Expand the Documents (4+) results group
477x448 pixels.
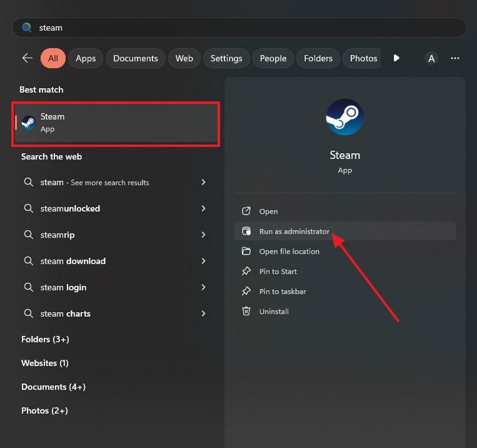[53, 387]
